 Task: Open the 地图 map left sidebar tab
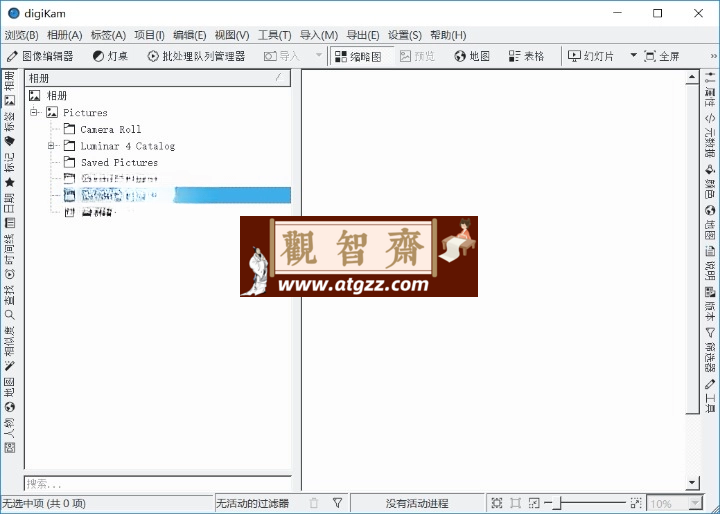point(9,395)
